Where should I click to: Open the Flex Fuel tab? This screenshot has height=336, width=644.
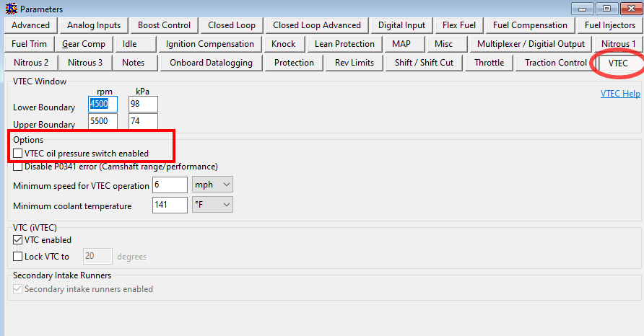(x=458, y=25)
